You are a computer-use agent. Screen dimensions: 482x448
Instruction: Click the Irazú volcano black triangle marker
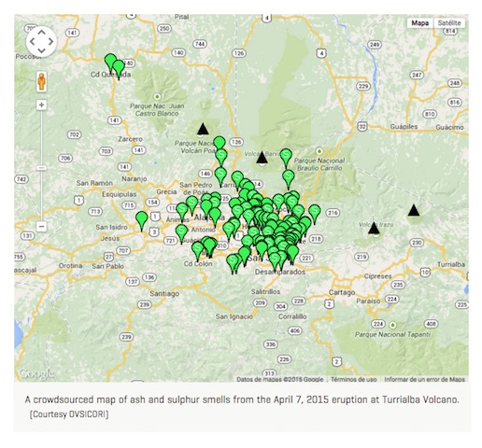[x=374, y=228]
